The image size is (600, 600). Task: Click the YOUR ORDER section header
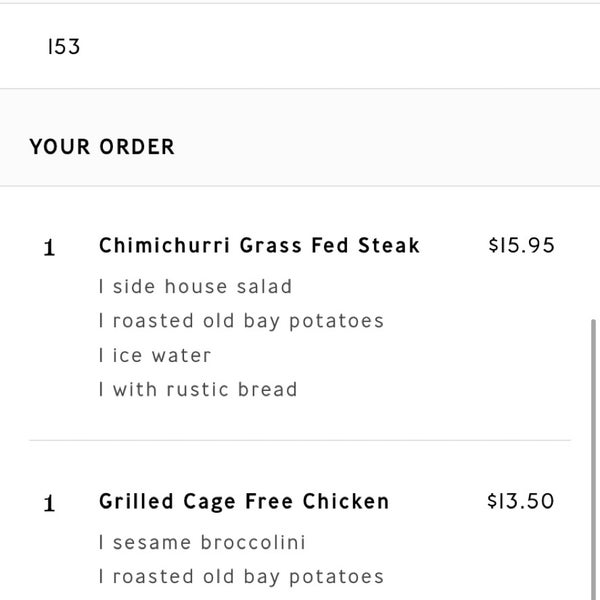pyautogui.click(x=102, y=147)
